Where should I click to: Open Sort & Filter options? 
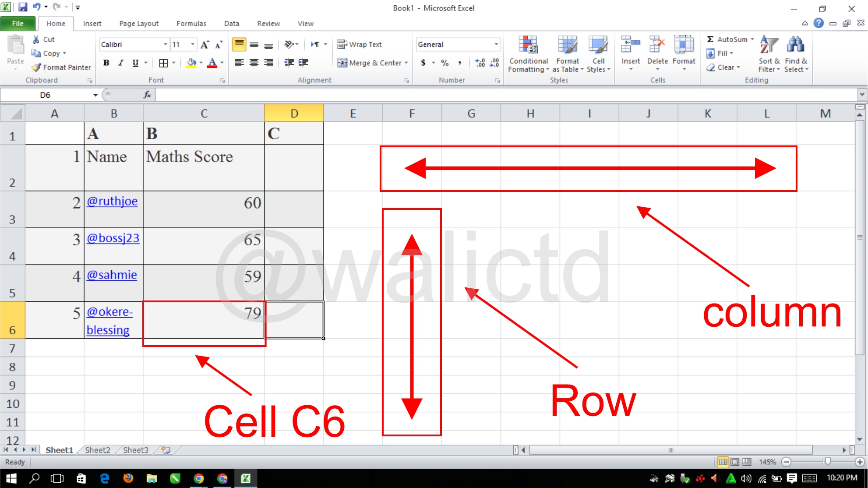coord(769,54)
